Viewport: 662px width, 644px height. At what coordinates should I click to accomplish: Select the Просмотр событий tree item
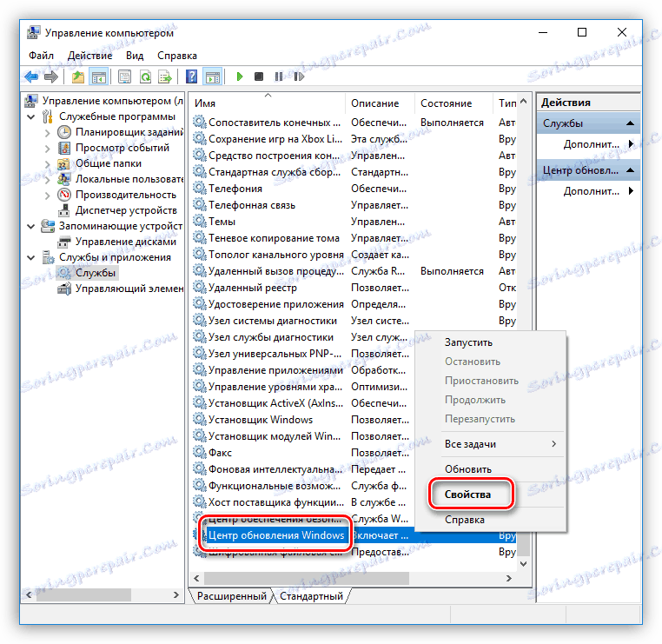(122, 148)
